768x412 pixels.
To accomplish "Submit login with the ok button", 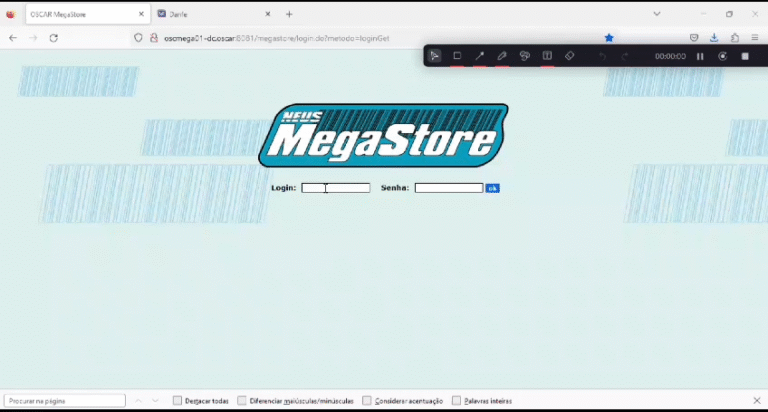I will click(492, 188).
